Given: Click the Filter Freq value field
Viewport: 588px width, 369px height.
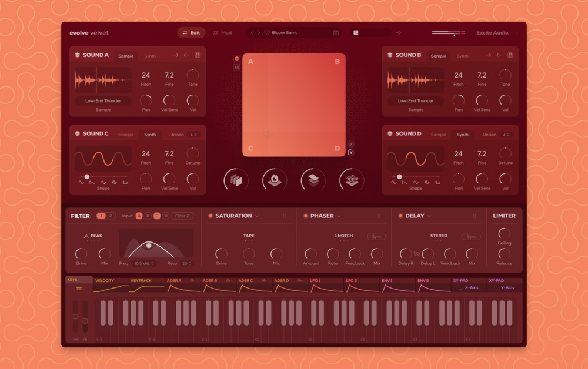Looking at the screenshot, I should point(145,263).
